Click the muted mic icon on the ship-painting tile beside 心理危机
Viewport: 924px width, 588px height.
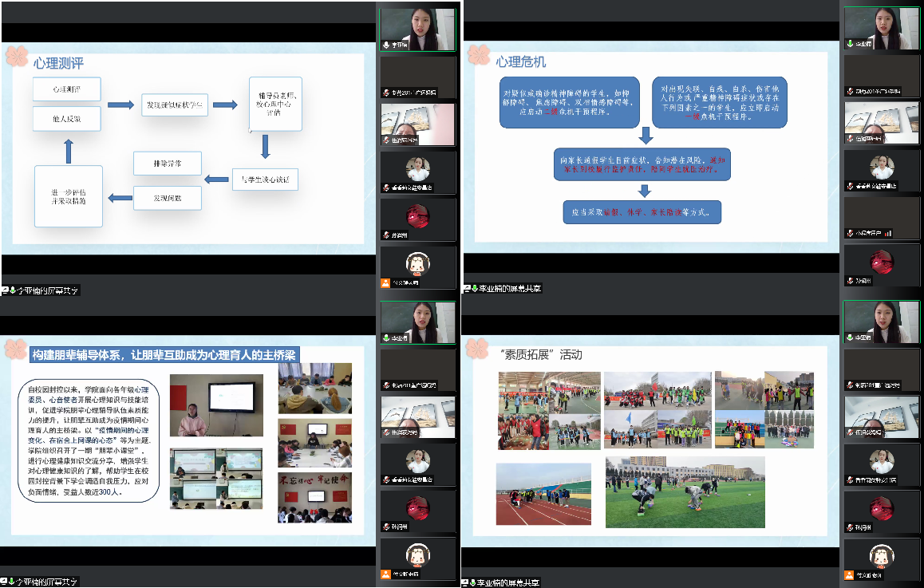coord(851,138)
